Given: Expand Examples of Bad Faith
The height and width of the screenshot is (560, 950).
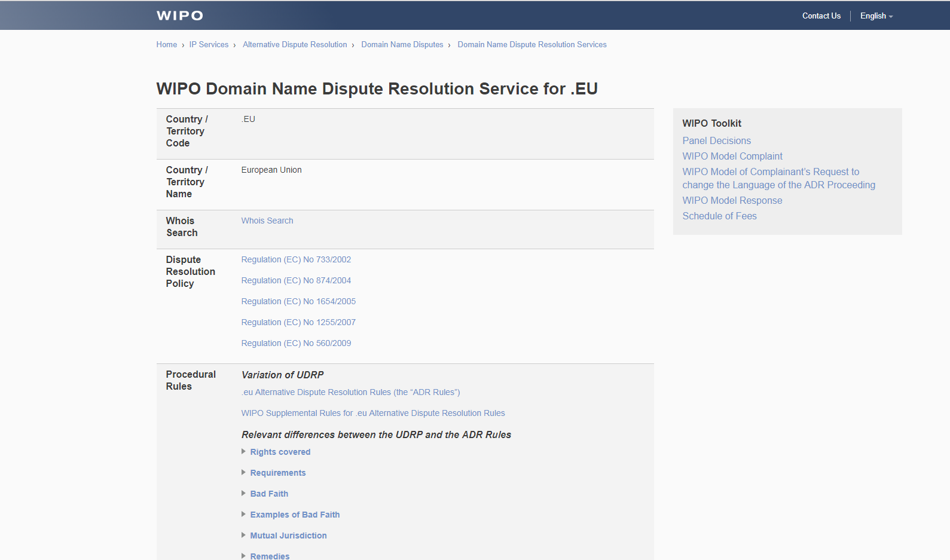Looking at the screenshot, I should tap(295, 515).
